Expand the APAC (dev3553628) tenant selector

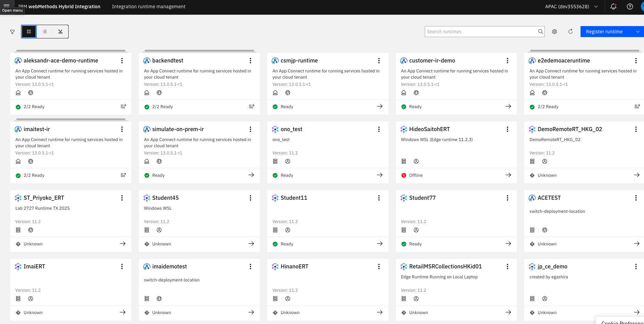tap(572, 7)
